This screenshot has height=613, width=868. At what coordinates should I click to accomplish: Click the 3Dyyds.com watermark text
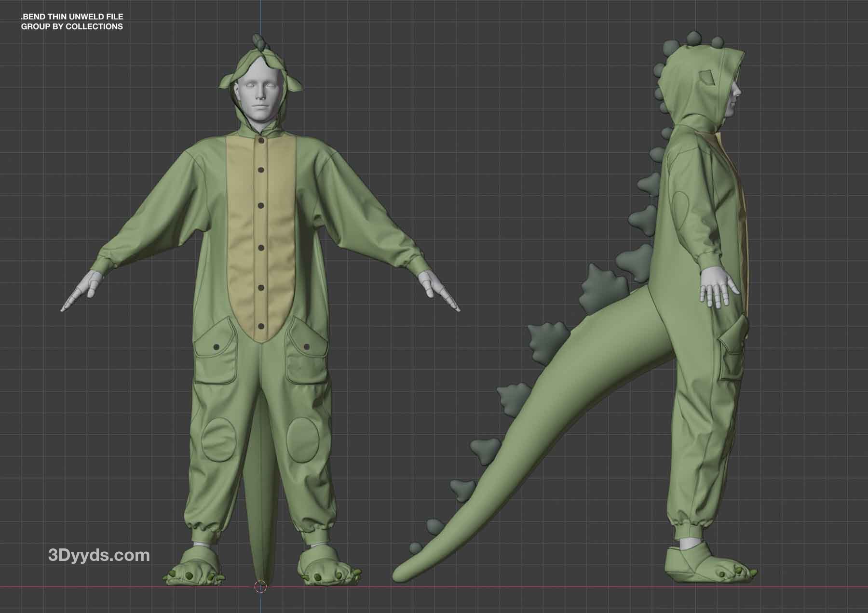(99, 555)
